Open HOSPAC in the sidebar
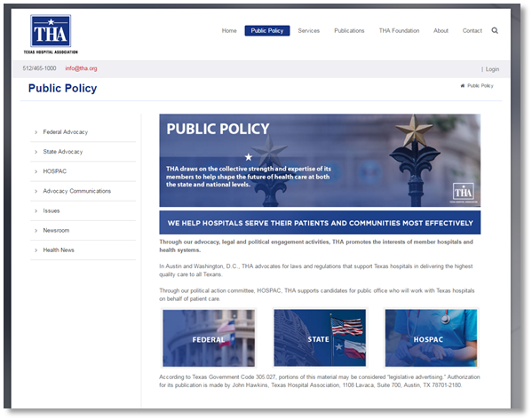Screen dimensions: 532x420 tap(55, 171)
